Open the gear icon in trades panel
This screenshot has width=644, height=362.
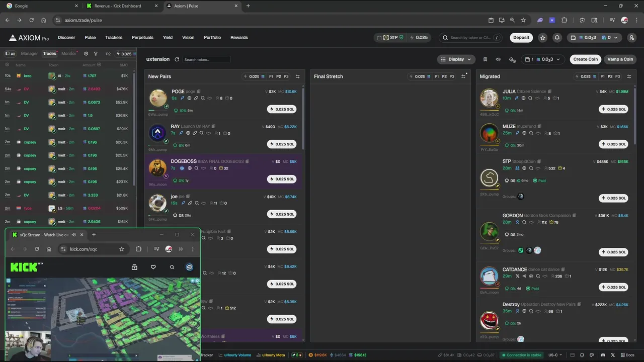click(86, 54)
